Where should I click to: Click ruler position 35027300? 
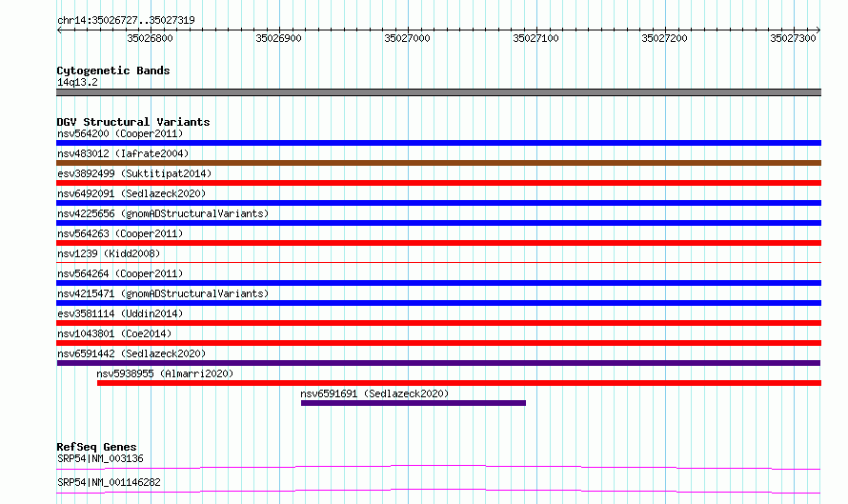click(x=793, y=38)
